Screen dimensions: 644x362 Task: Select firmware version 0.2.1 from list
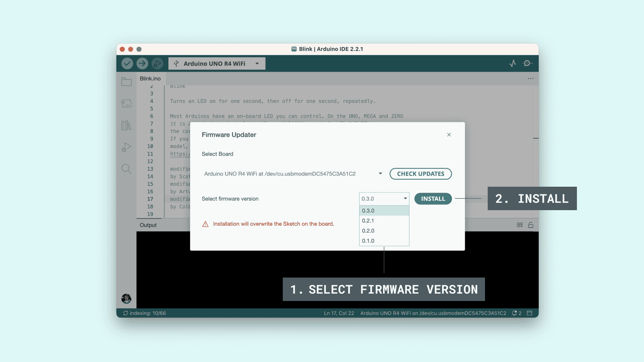pyautogui.click(x=368, y=221)
